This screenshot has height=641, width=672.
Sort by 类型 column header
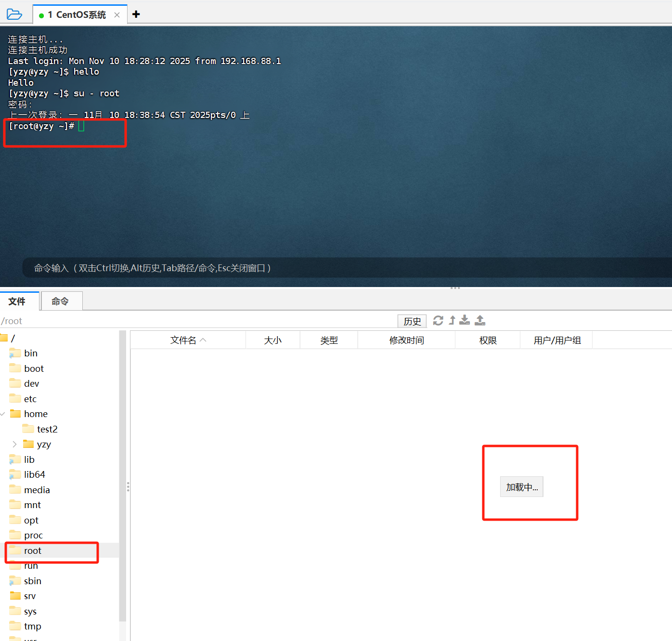(x=329, y=340)
